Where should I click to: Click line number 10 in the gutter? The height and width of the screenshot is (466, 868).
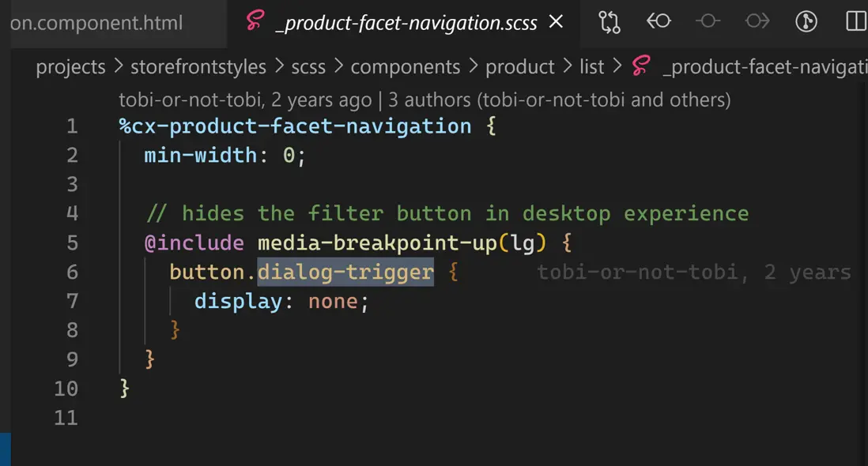tap(66, 389)
